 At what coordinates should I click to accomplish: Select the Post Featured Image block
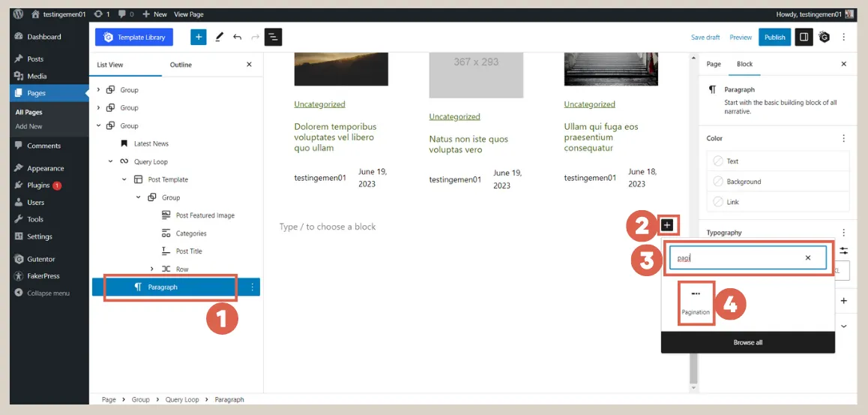[205, 215]
